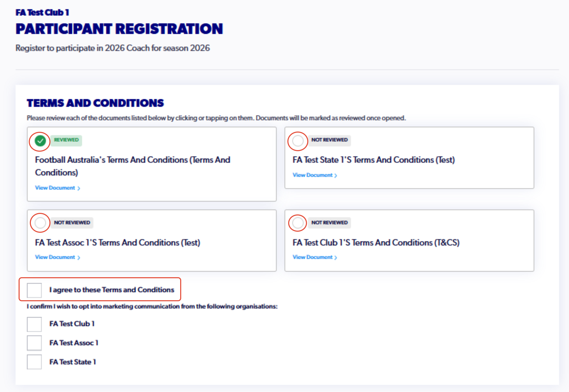Viewport: 569px width, 392px height.
Task: Check the FA Test Assoc 1 marketing checkbox
Action: point(34,343)
